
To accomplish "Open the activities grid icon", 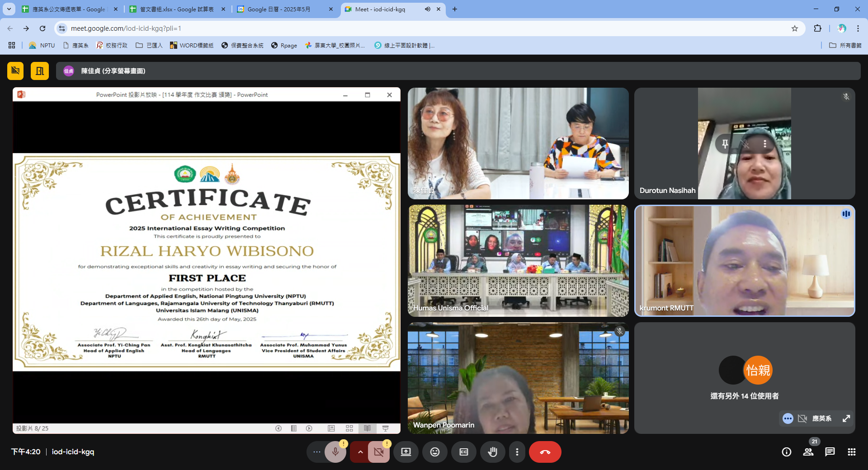I will click(852, 452).
